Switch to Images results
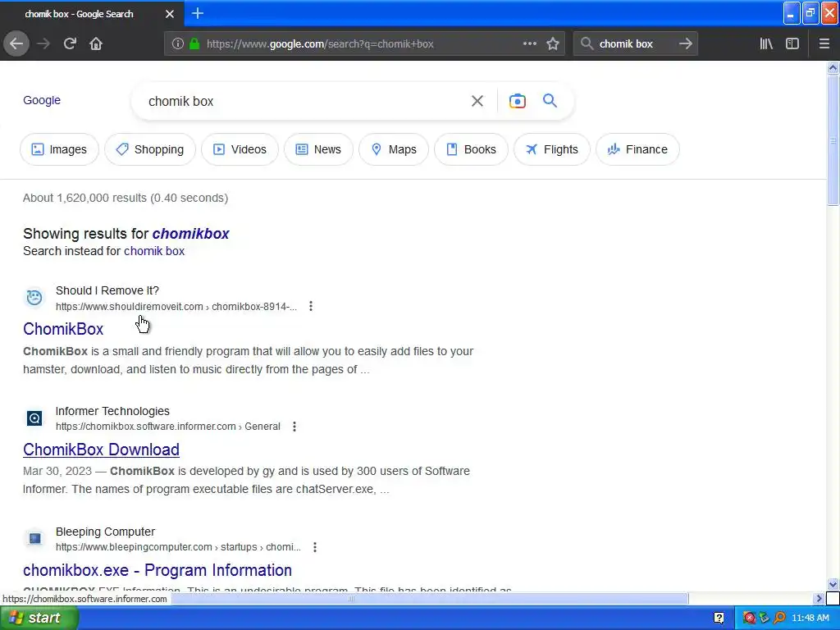This screenshot has height=630, width=840. tap(59, 149)
